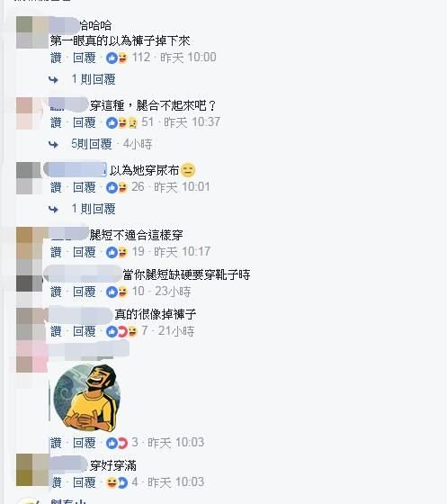The image size is (447, 504).
Task: Expand 1則回覆 under the first comment
Action: point(94,79)
